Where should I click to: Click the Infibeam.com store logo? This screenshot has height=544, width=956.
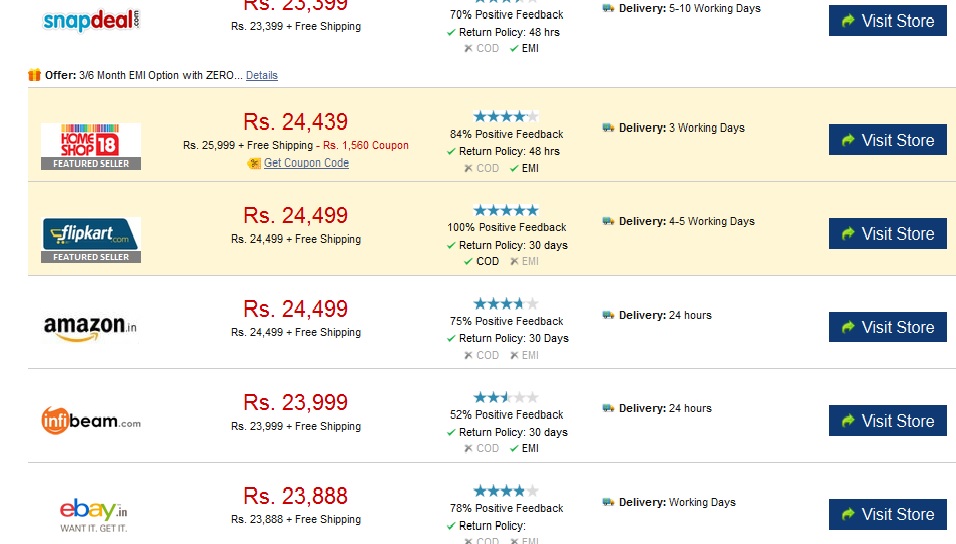pos(91,421)
